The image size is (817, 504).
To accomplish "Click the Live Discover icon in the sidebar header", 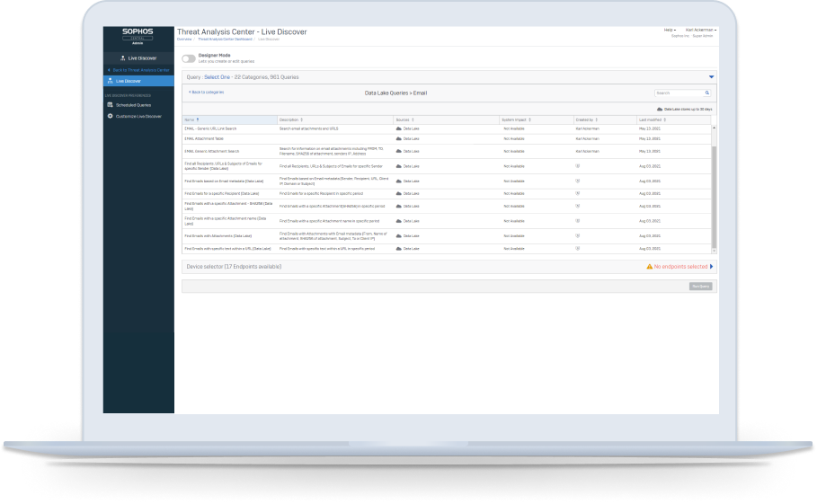I will coord(123,58).
